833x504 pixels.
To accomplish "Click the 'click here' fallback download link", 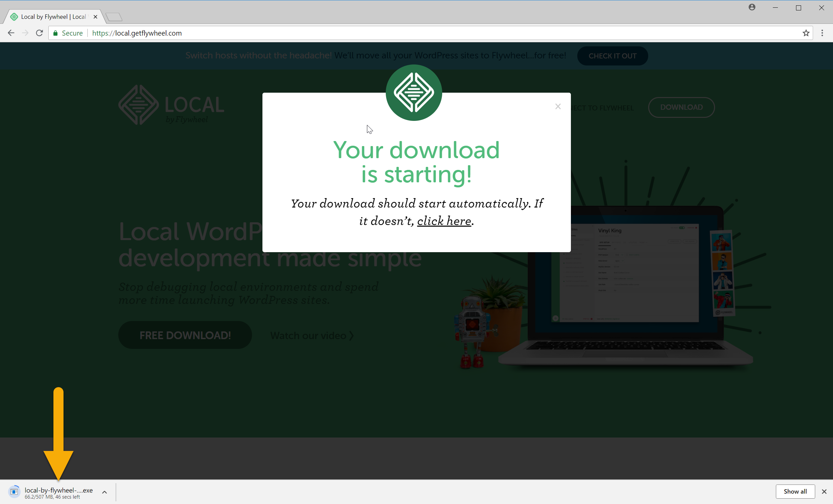I will click(x=445, y=221).
